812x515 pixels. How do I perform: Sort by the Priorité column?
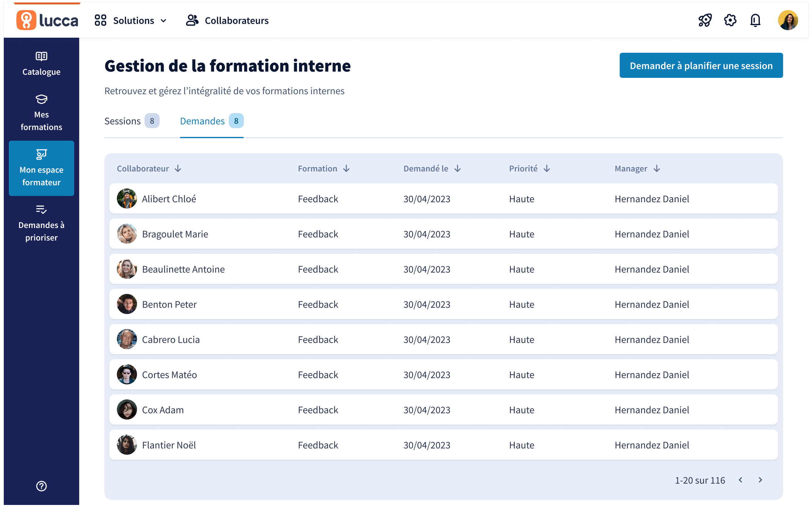pos(529,169)
